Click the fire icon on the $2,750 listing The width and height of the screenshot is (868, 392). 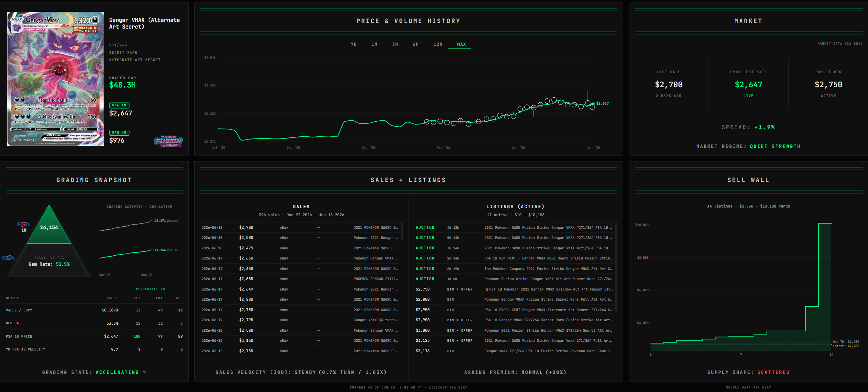tap(487, 289)
